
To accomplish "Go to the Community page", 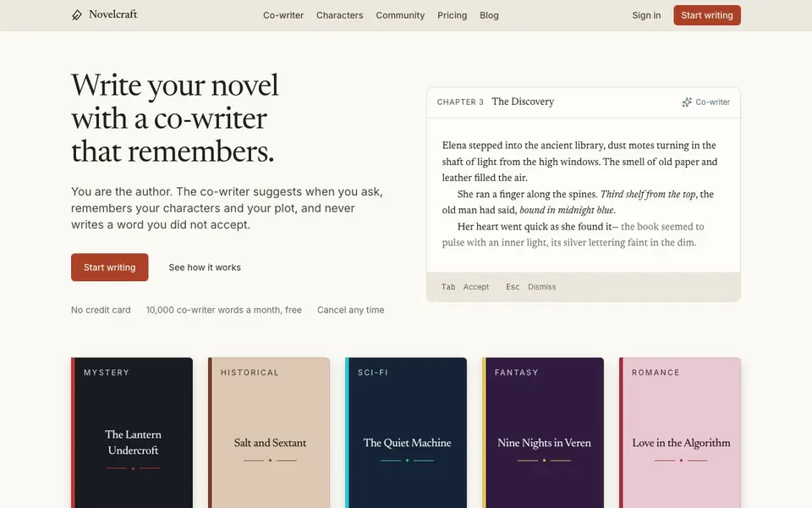I will coord(400,15).
